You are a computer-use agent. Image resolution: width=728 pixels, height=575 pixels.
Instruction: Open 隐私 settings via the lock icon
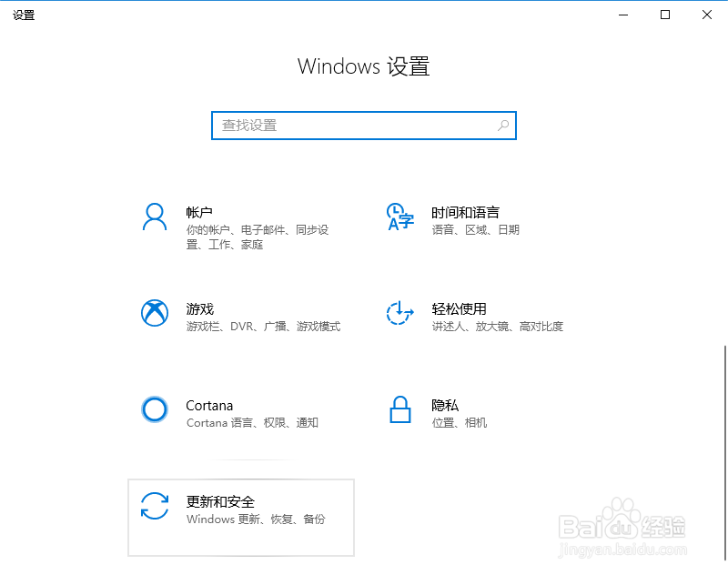coord(399,410)
